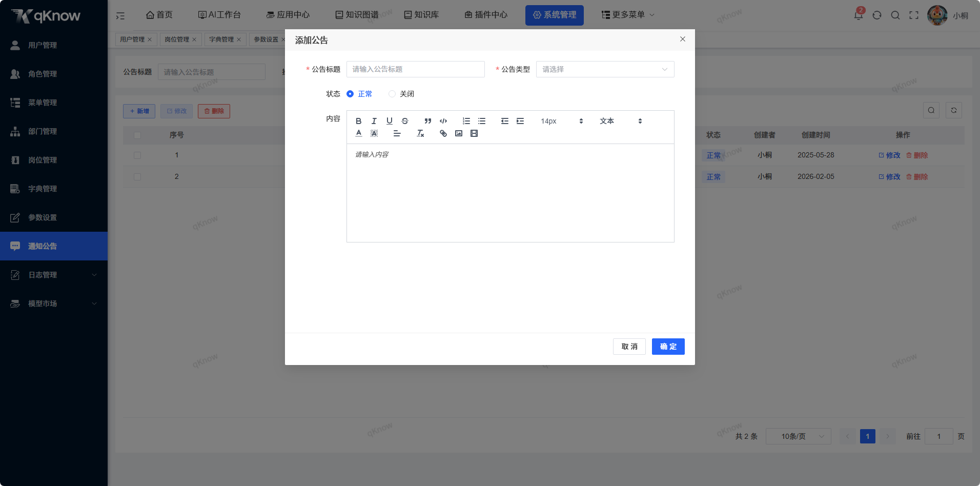Toggle fullscreen mode icon
The width and height of the screenshot is (980, 486).
[x=914, y=15]
